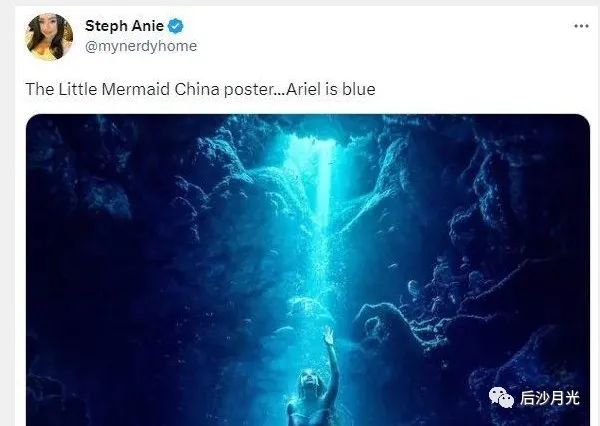Click the word "poster" in the tweet

point(249,90)
